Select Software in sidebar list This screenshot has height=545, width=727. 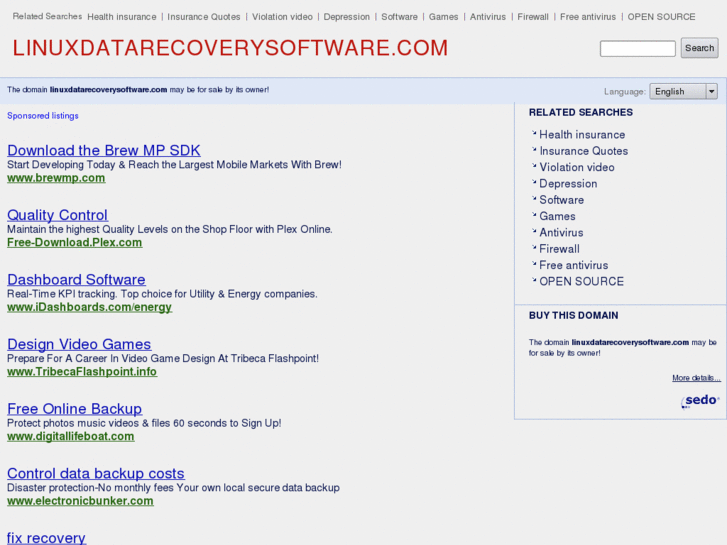coord(561,200)
